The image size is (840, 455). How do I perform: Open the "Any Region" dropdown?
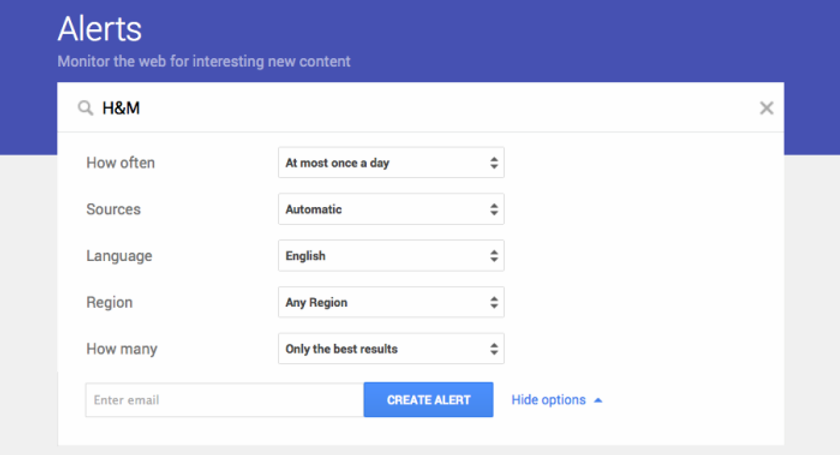click(391, 303)
